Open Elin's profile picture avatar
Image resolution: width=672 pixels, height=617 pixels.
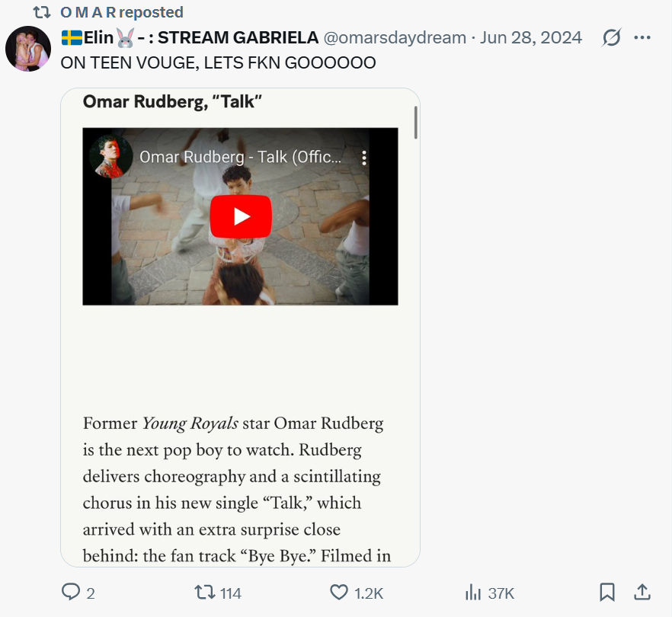[x=28, y=49]
